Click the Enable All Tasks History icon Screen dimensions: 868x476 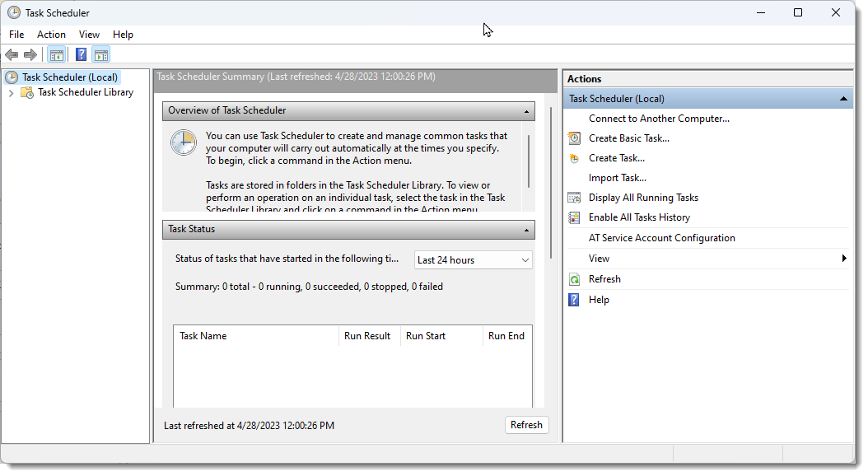click(x=574, y=217)
